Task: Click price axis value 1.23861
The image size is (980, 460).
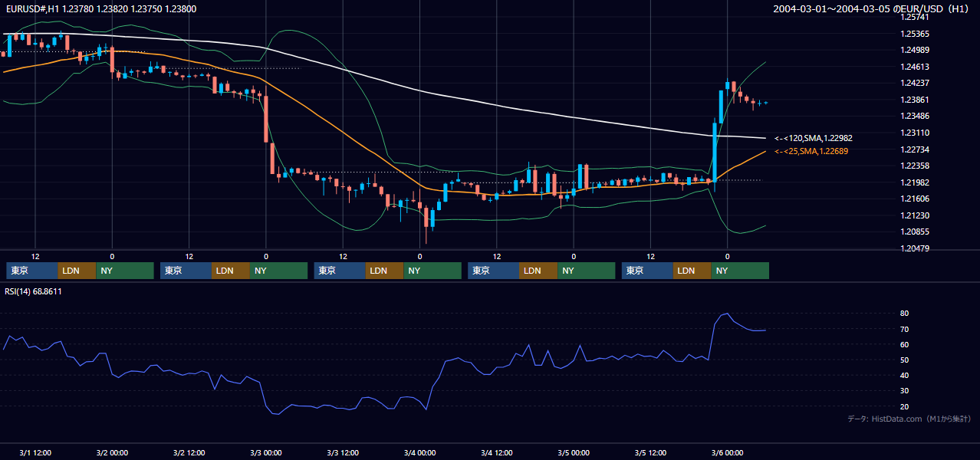Action: [x=914, y=100]
